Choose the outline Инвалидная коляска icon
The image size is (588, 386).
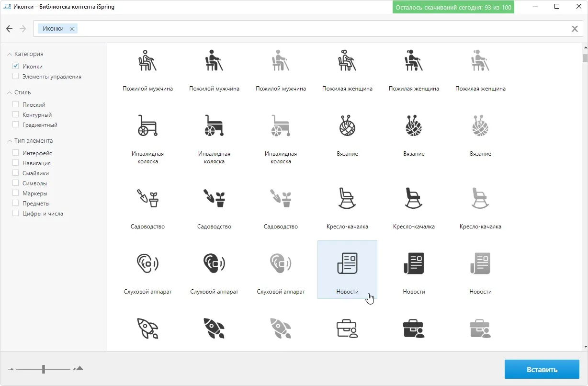tap(147, 125)
